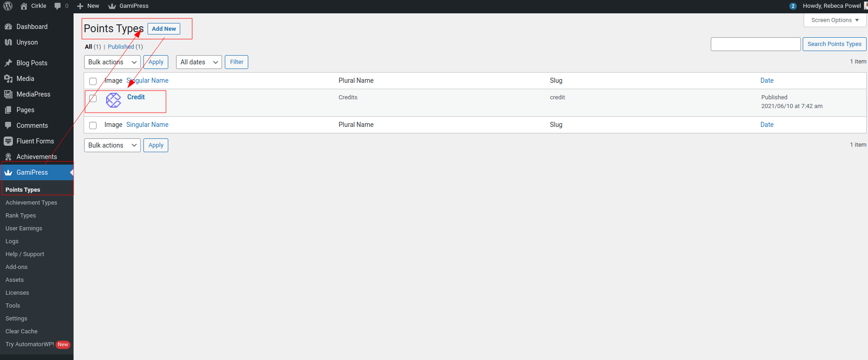Open the Howdy, Rebeca Powel account menu
This screenshot has width=868, height=360.
[832, 6]
